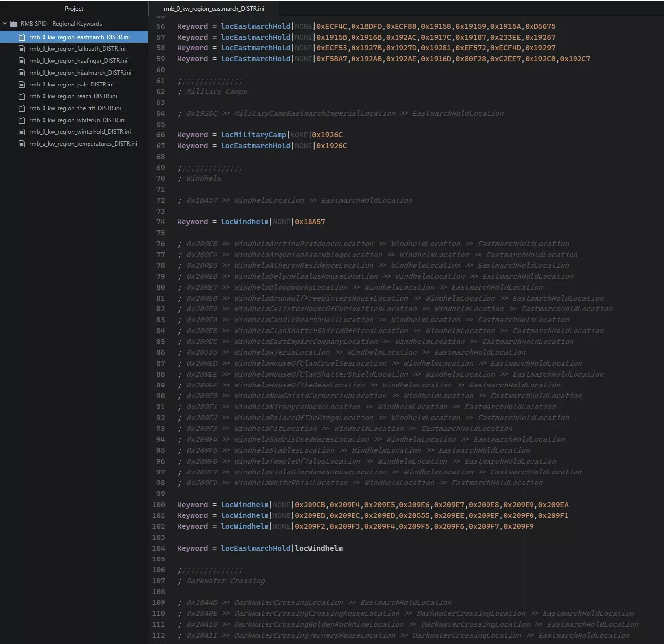
Task: Click WindhelmWhitePhialLocation comment on line 98
Action: tap(291, 483)
